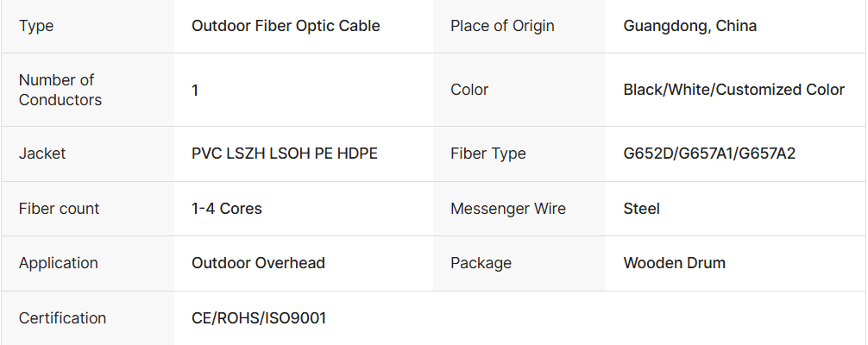The height and width of the screenshot is (345, 868).
Task: Select the 'Steel' value cell
Action: [641, 209]
